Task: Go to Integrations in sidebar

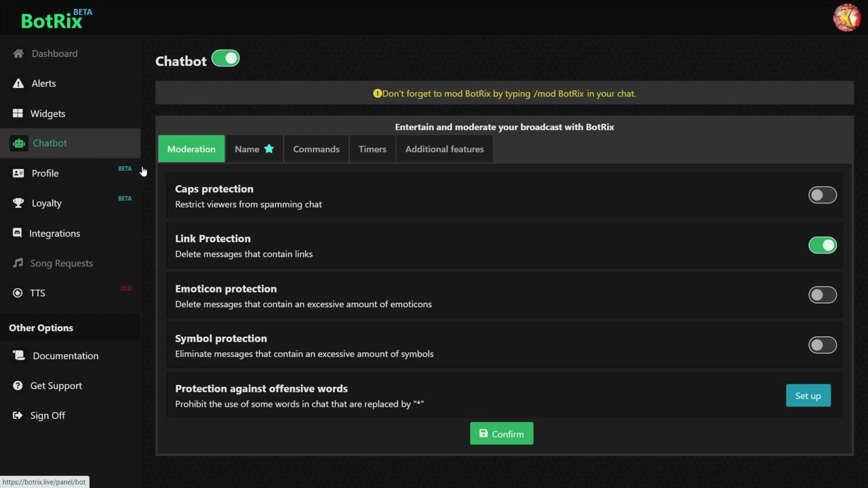Action: [x=54, y=233]
